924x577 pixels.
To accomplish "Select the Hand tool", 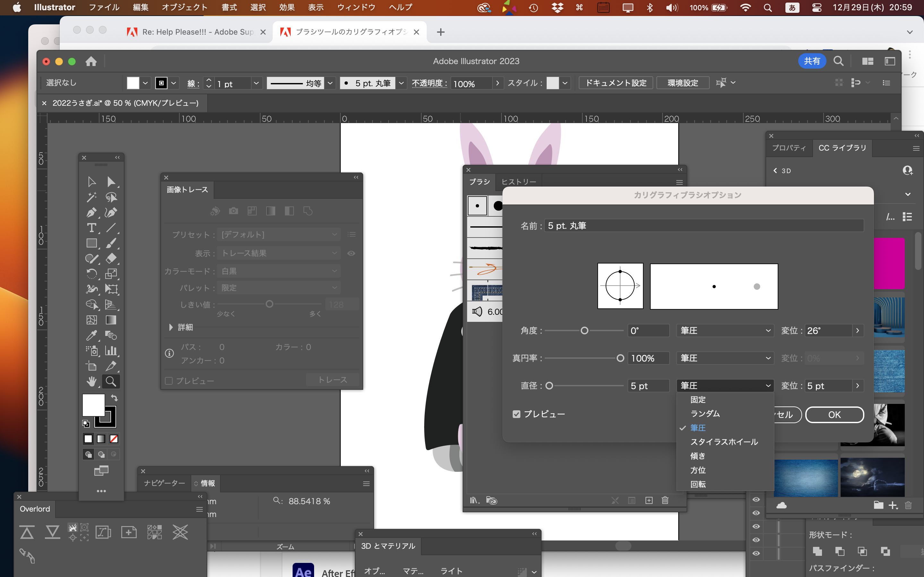I will click(92, 381).
